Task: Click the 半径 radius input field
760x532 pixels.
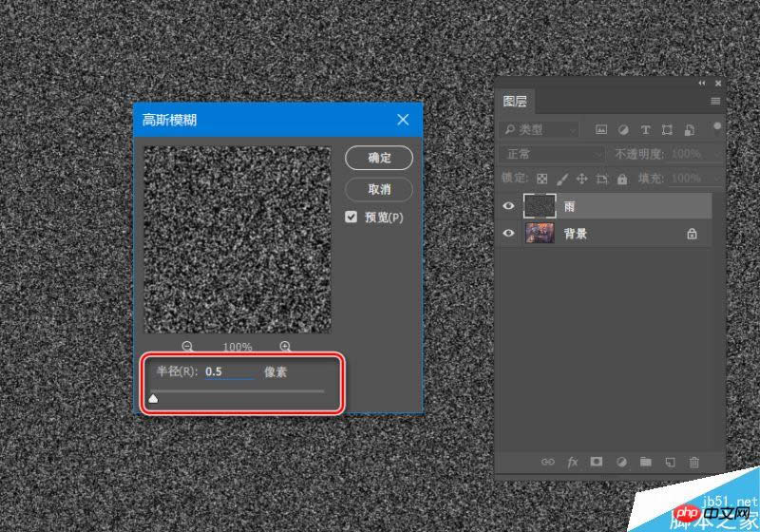Action: [229, 371]
